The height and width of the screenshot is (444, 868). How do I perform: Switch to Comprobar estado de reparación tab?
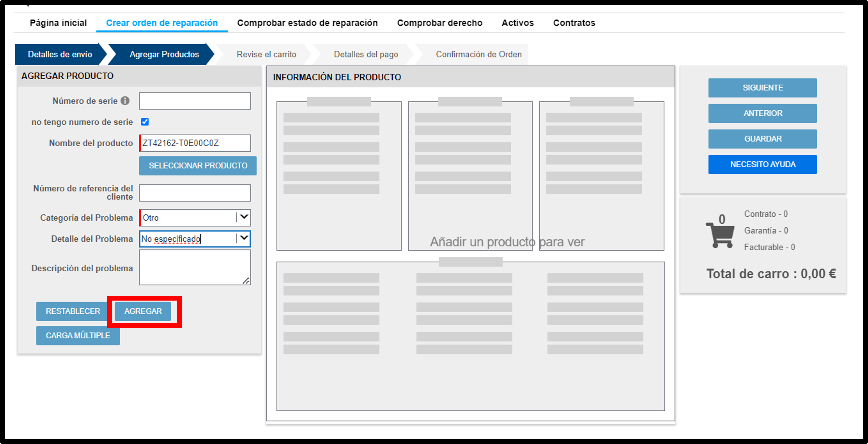pos(307,23)
